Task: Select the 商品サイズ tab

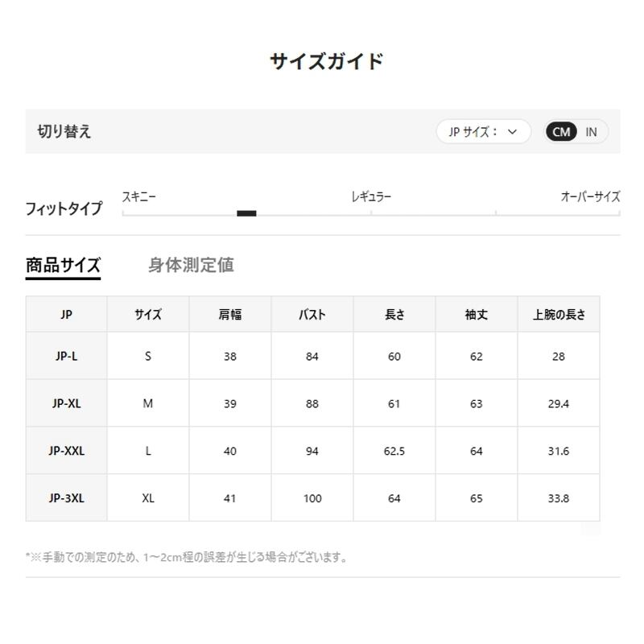Action: 63,266
